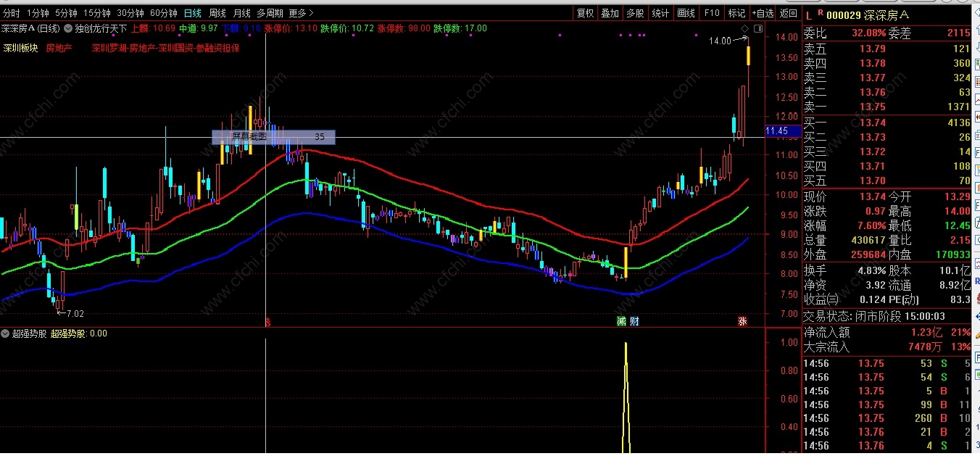
Task: Select the 周线 weekly chart tab
Action: coord(217,13)
